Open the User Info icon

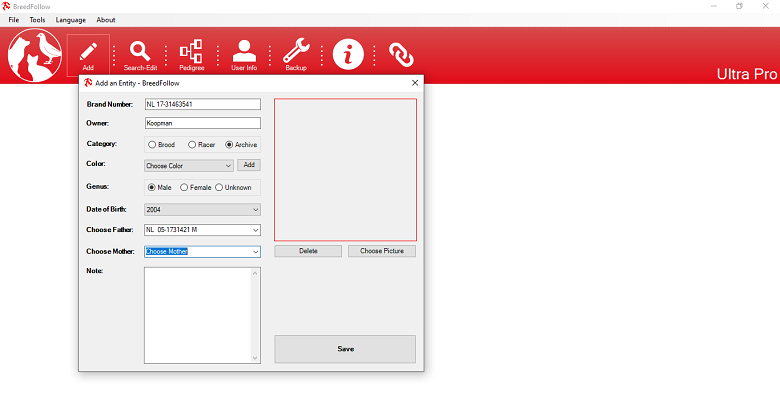(244, 53)
